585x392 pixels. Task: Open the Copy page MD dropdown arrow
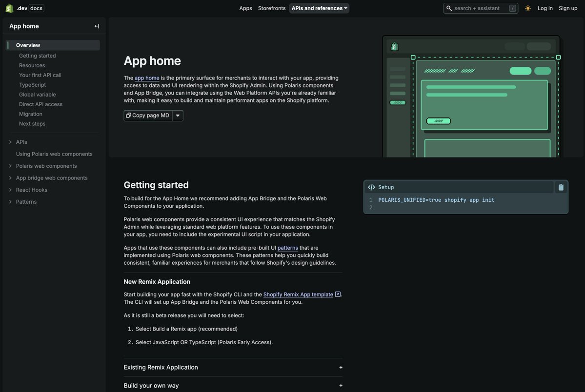pos(178,116)
